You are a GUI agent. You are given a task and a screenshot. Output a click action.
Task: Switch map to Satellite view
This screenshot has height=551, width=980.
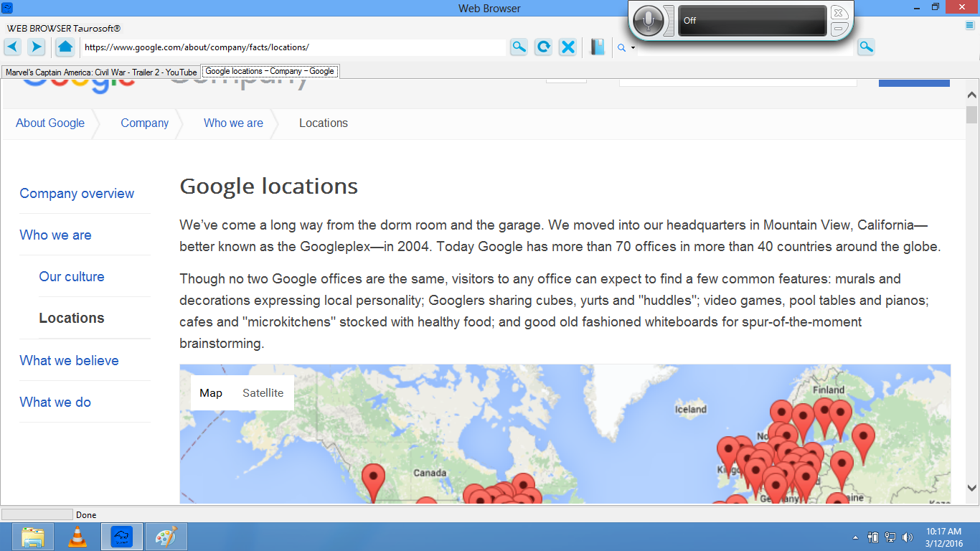point(263,392)
